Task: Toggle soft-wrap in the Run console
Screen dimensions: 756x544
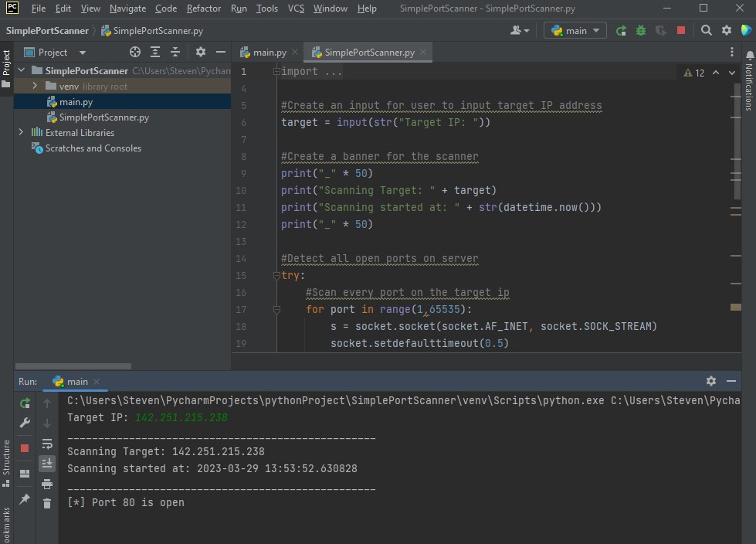Action: coord(47,444)
